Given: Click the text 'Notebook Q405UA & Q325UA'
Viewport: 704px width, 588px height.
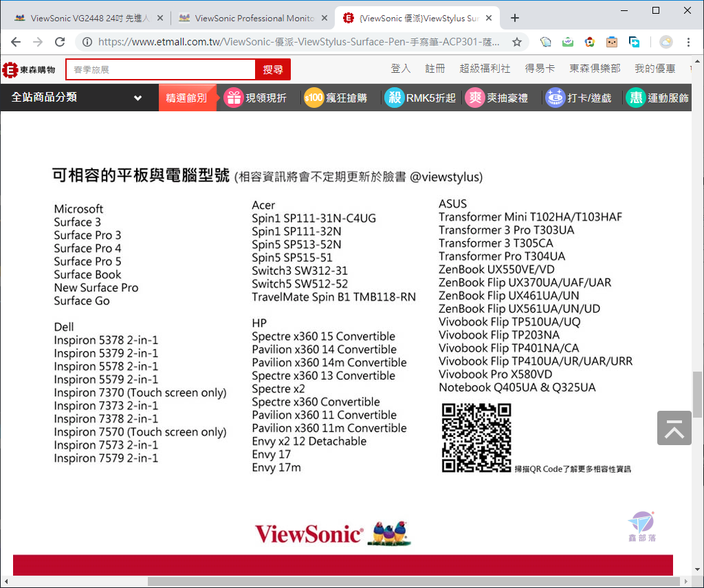Looking at the screenshot, I should click(x=517, y=387).
